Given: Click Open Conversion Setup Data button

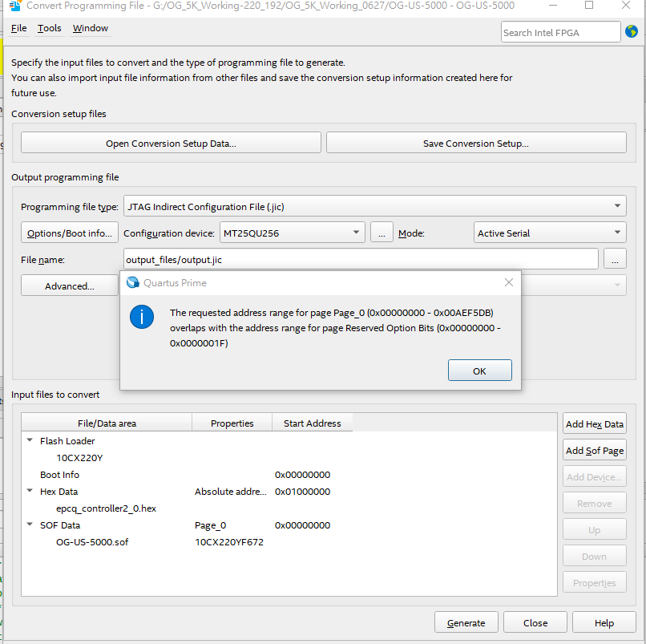Looking at the screenshot, I should pos(171,143).
